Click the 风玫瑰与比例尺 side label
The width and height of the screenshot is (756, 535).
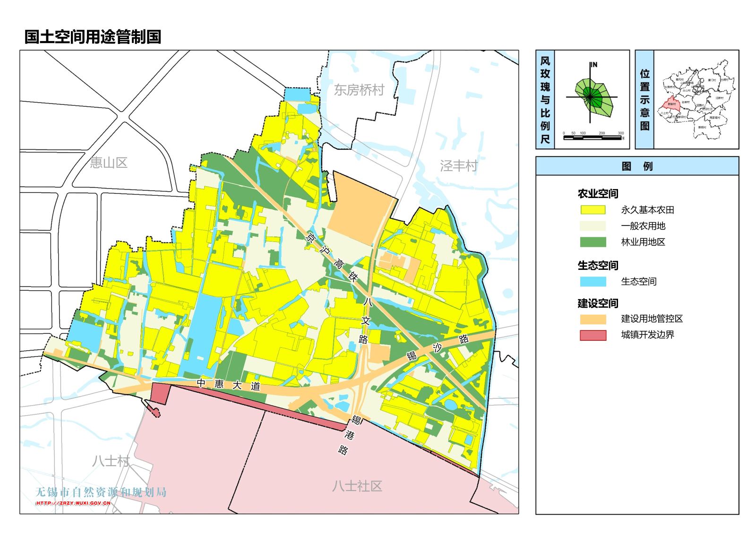pyautogui.click(x=545, y=100)
